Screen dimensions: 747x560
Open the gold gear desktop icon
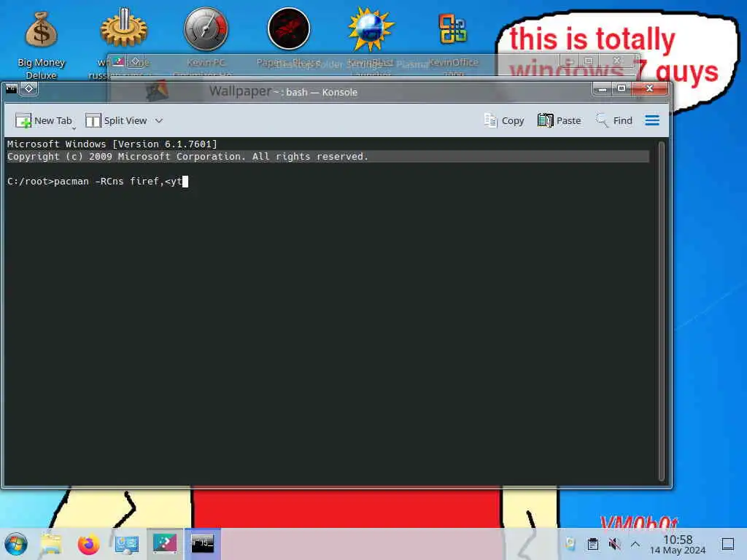(123, 29)
